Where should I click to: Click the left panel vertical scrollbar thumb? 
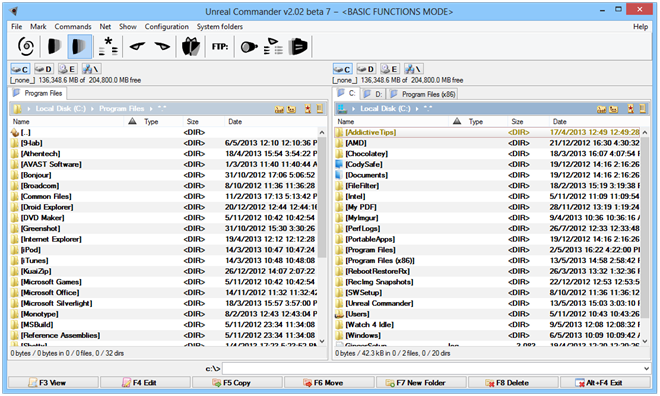click(322, 197)
